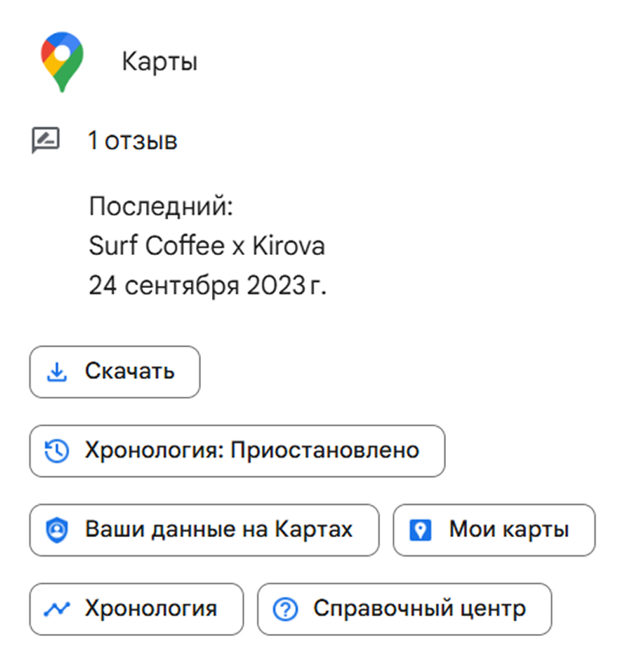Open Хронология: Приостановлено setting

pos(236,451)
